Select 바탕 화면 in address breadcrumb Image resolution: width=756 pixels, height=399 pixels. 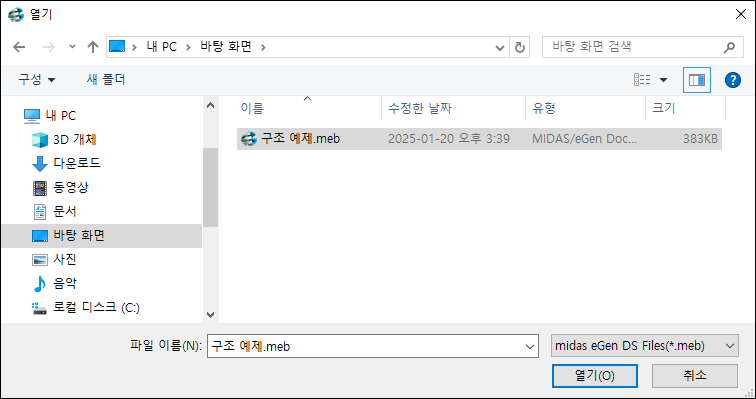[x=226, y=47]
